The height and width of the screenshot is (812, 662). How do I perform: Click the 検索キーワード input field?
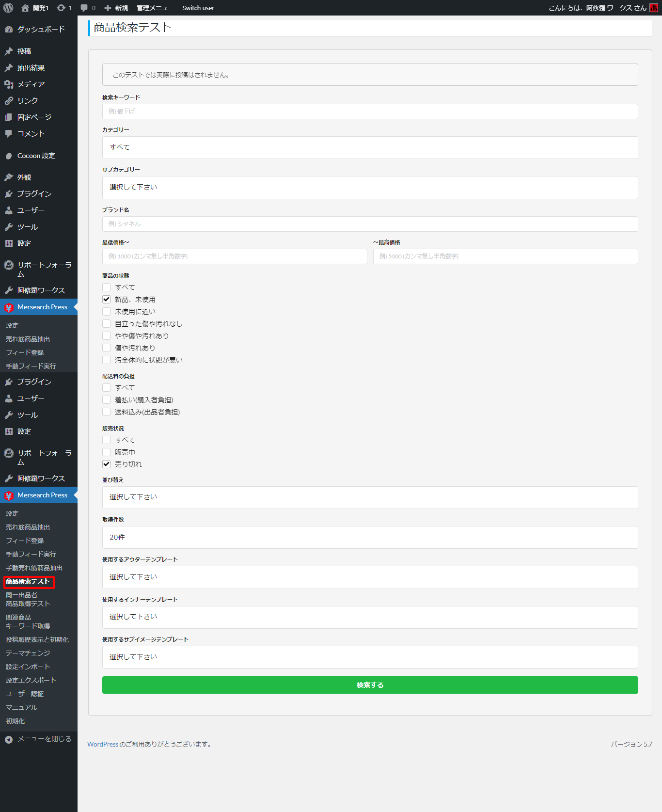click(370, 111)
